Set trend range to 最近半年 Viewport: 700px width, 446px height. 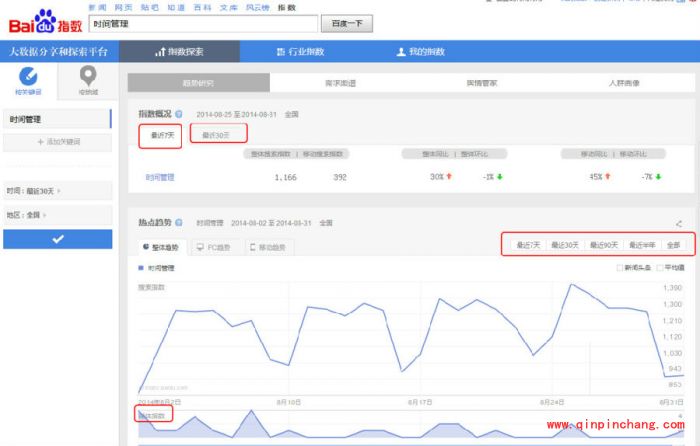click(642, 245)
